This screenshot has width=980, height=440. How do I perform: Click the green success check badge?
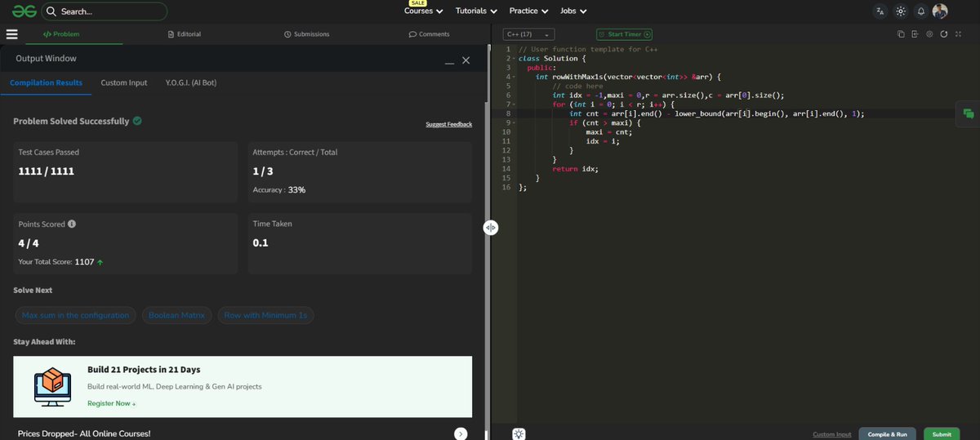[x=137, y=121]
